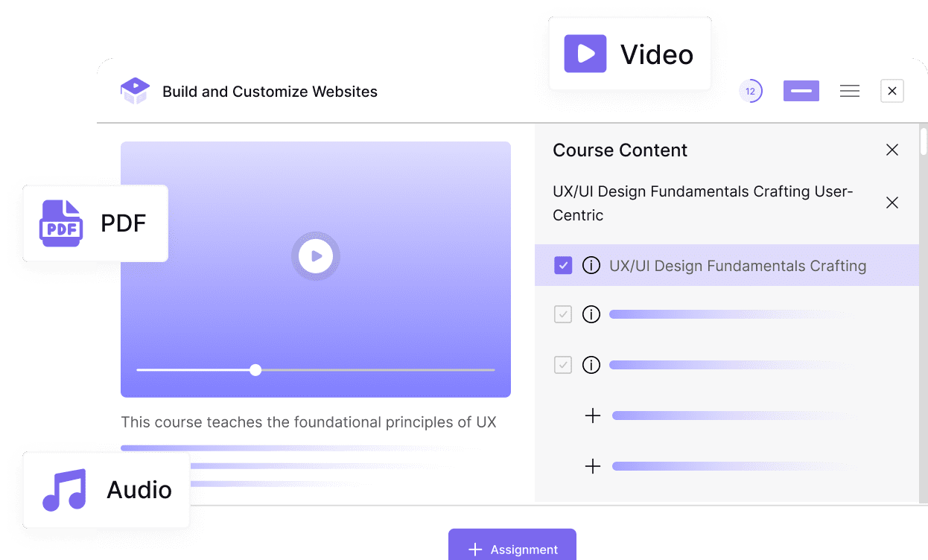Expand the fifth lesson using its plus icon
Viewport: 928px width, 560px height.
(592, 466)
